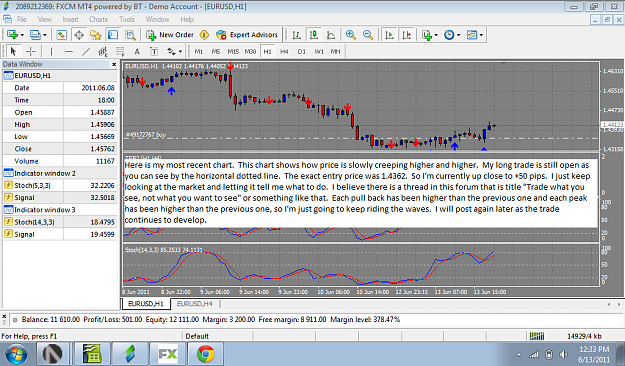Activate the crosshair cursor mode
625x366 pixels.
tap(30, 51)
